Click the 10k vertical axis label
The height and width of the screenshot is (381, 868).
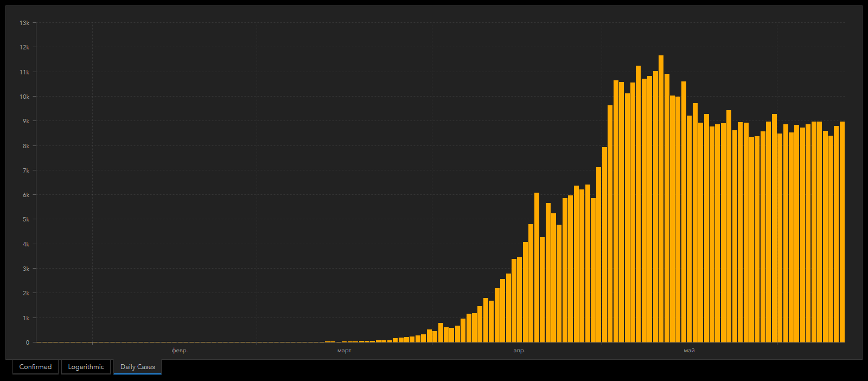pos(24,97)
